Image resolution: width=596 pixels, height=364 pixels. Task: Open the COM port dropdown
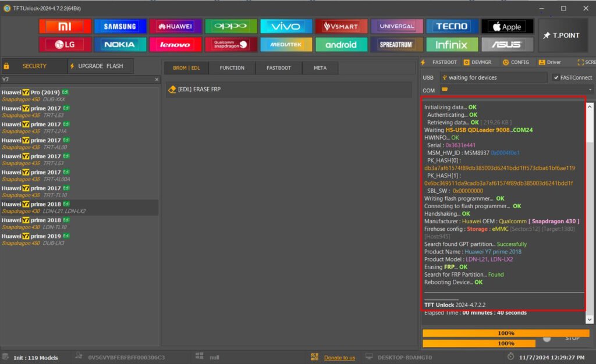[x=590, y=90]
